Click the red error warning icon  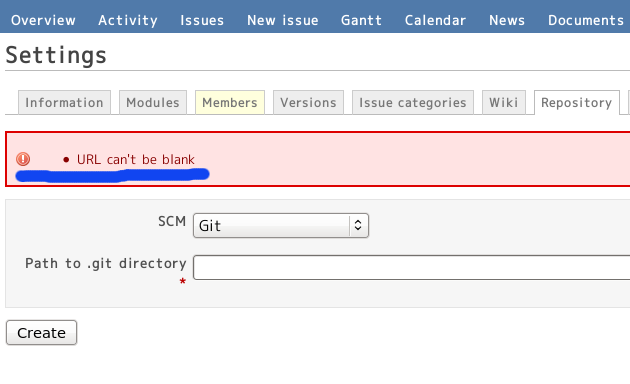click(23, 159)
